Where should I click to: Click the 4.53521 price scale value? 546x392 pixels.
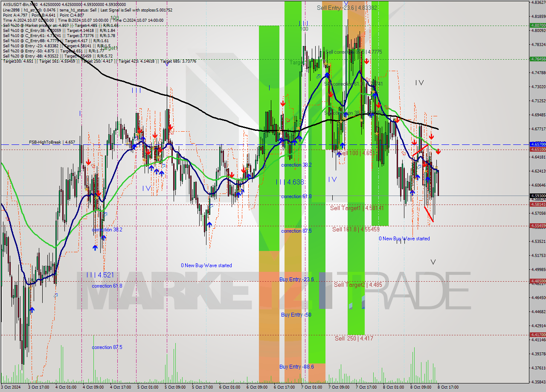[x=538, y=241]
